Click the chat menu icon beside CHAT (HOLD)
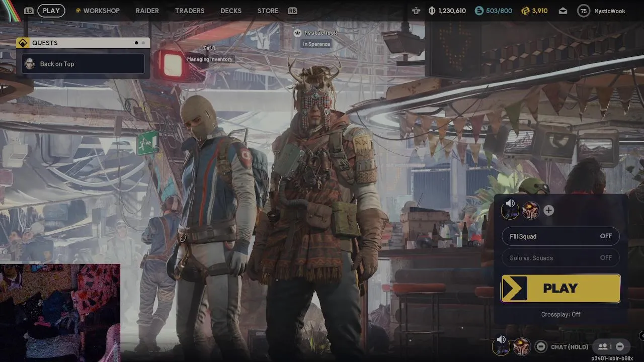This screenshot has width=644, height=362. [x=541, y=346]
